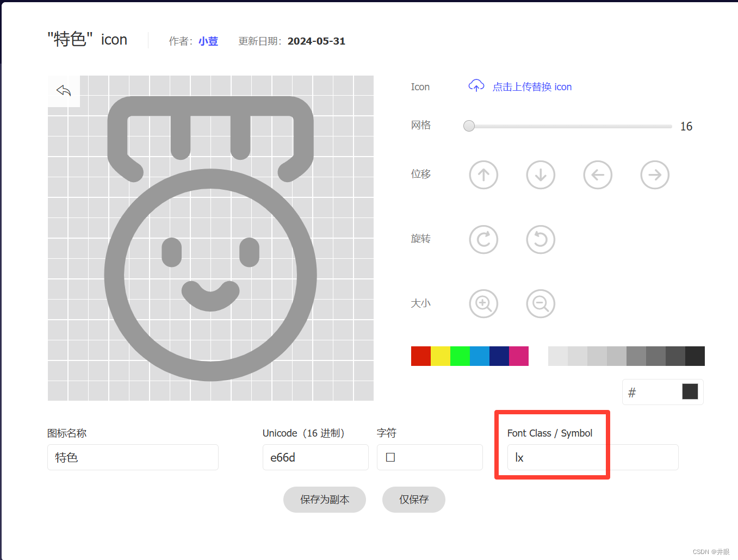Rotate the icon counterclockwise
The image size is (738, 560).
point(541,240)
